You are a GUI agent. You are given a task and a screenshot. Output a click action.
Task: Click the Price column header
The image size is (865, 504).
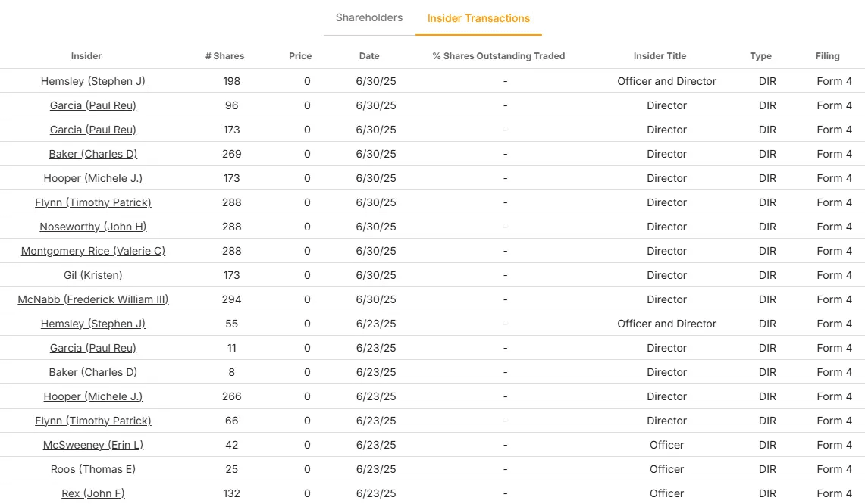pos(300,55)
